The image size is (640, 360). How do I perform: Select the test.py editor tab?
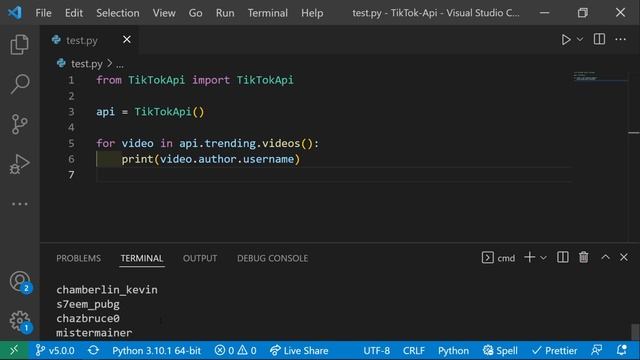tap(89, 40)
